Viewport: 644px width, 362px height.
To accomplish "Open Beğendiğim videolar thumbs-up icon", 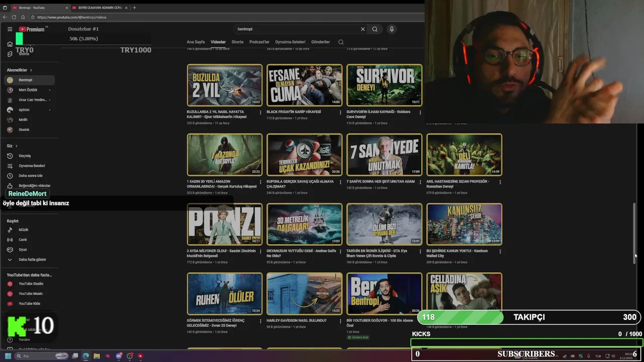I will point(10,186).
